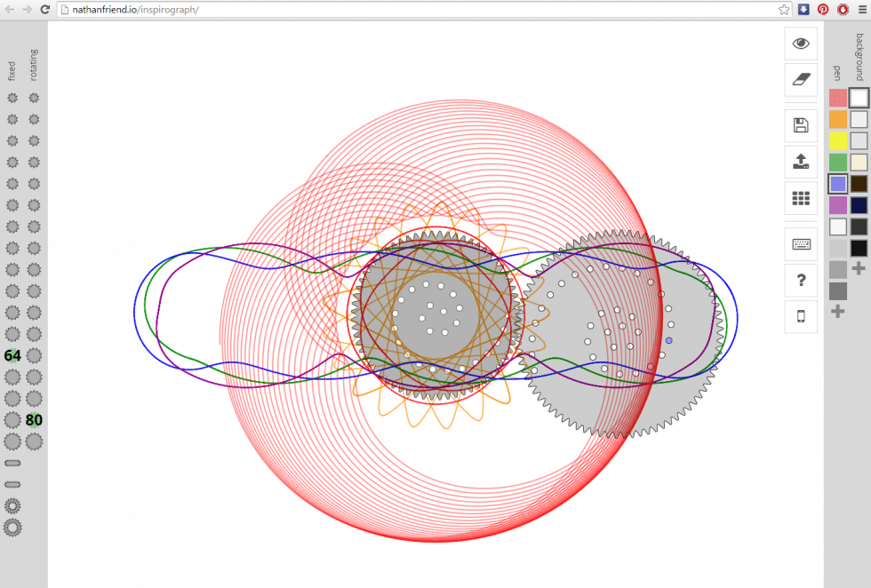Click the Pinterest extension icon

[823, 10]
